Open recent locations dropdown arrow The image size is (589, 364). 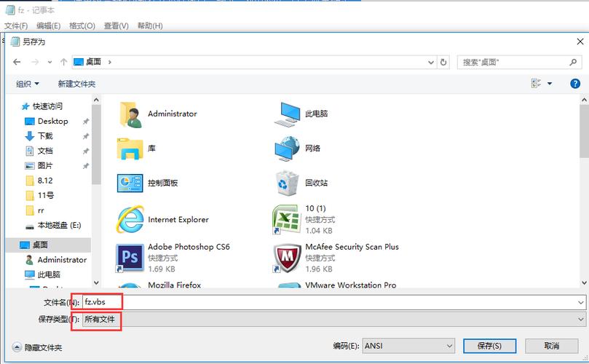(50, 62)
